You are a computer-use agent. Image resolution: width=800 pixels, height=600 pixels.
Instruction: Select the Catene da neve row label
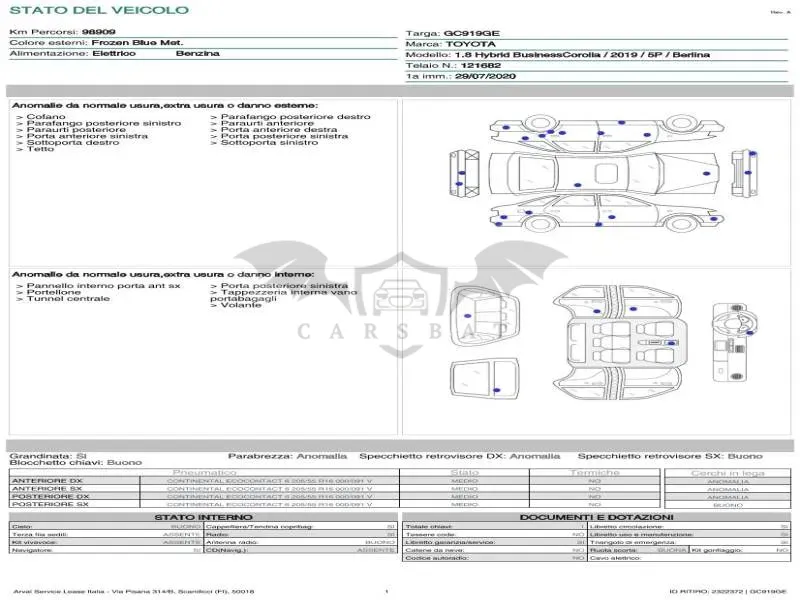(434, 551)
